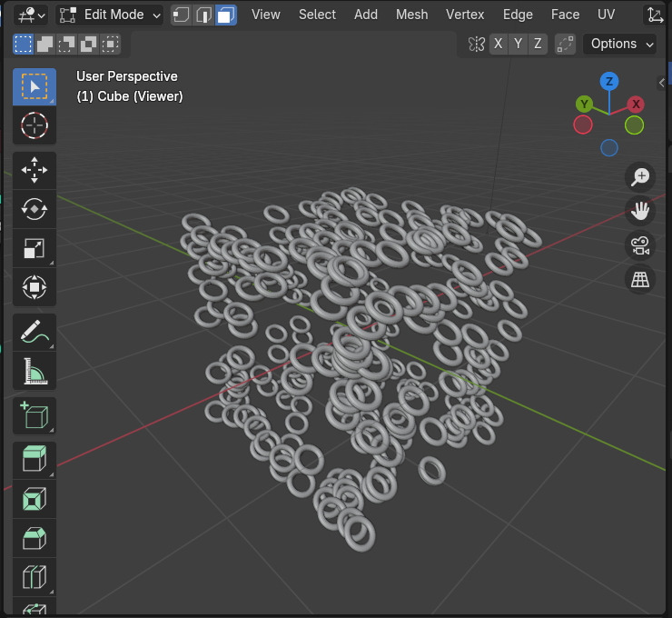This screenshot has width=672, height=618.
Task: Click the mesh symmetry butterfly icon
Action: click(x=476, y=44)
